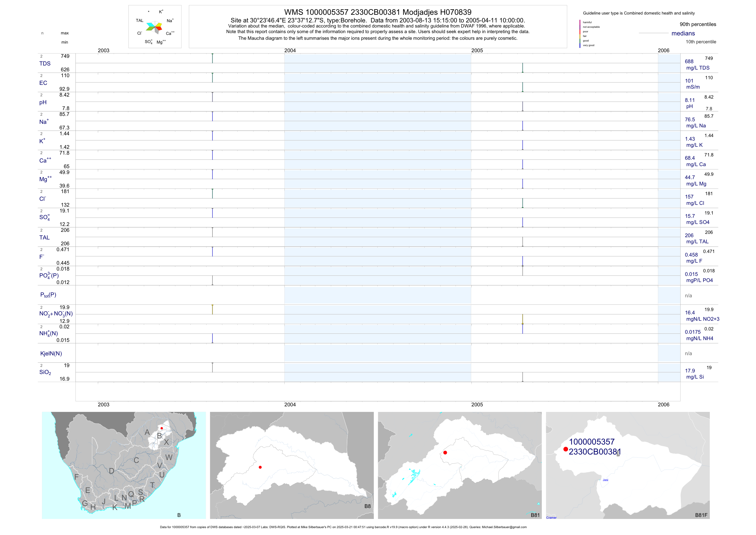Click the guideline colour scale legend bar
This screenshot has height=535, width=756.
[x=580, y=34]
